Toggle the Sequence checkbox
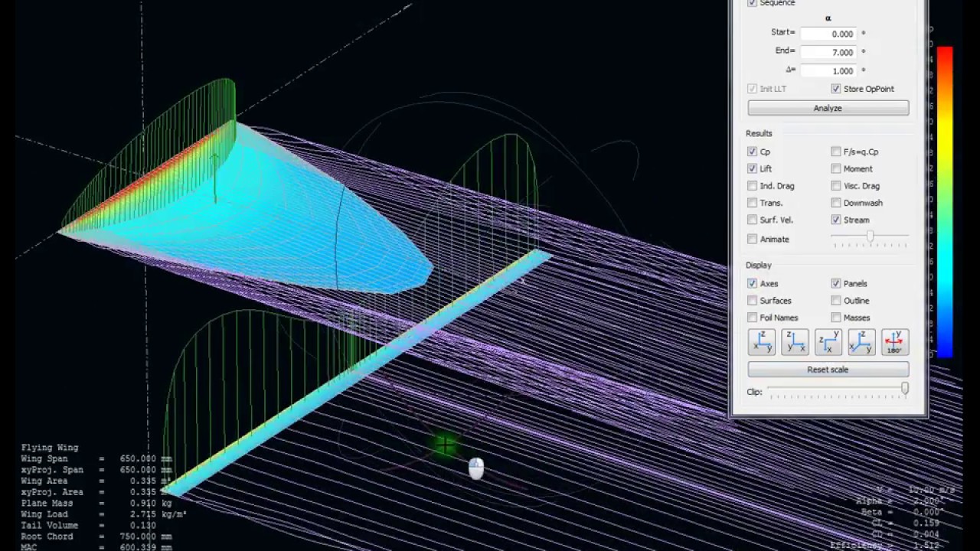Screen dimensions: 980x551 753,3
